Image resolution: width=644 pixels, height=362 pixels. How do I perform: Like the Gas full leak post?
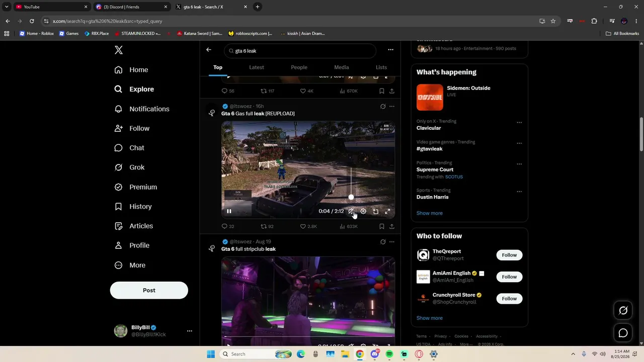tap(308, 226)
